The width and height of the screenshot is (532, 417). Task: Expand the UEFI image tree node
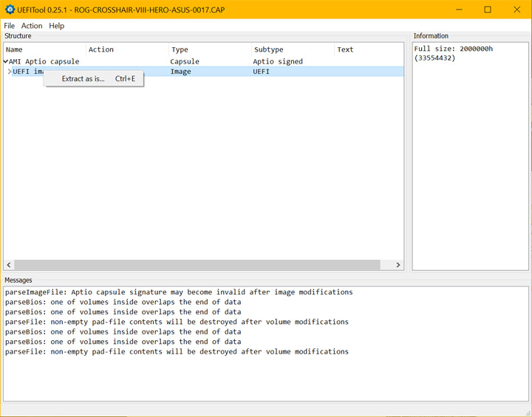coord(10,72)
